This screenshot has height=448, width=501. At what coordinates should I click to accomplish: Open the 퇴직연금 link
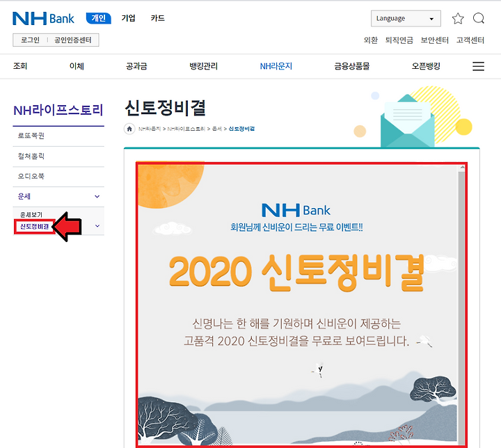point(399,40)
